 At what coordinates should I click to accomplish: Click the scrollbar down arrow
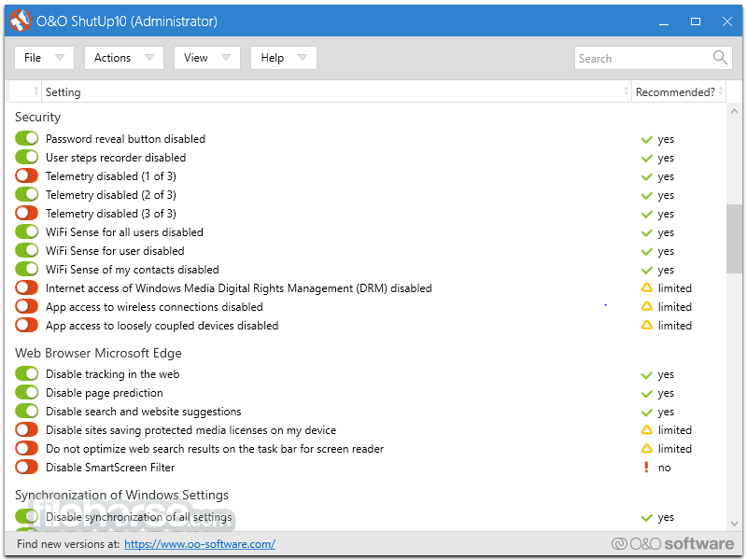pyautogui.click(x=734, y=523)
